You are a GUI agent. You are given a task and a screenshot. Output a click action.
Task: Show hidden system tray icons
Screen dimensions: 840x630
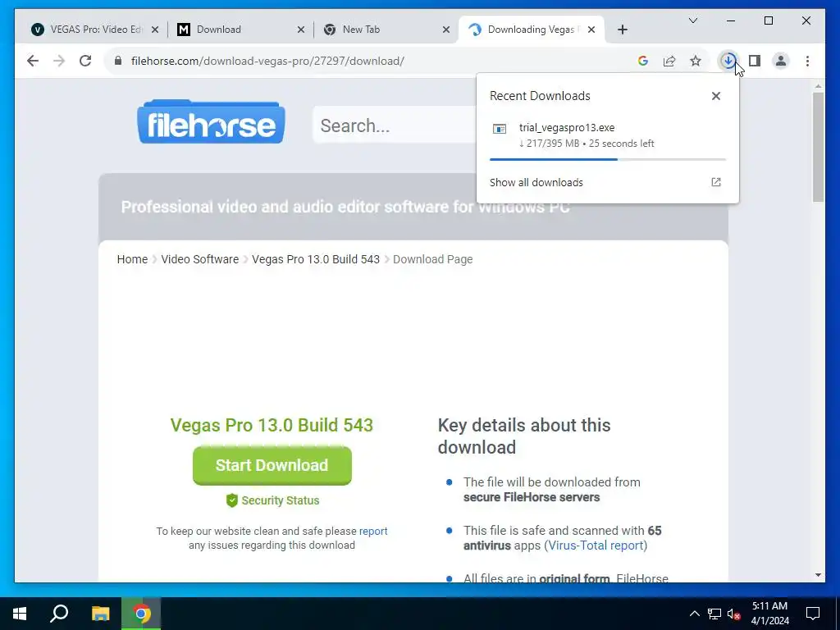694,614
